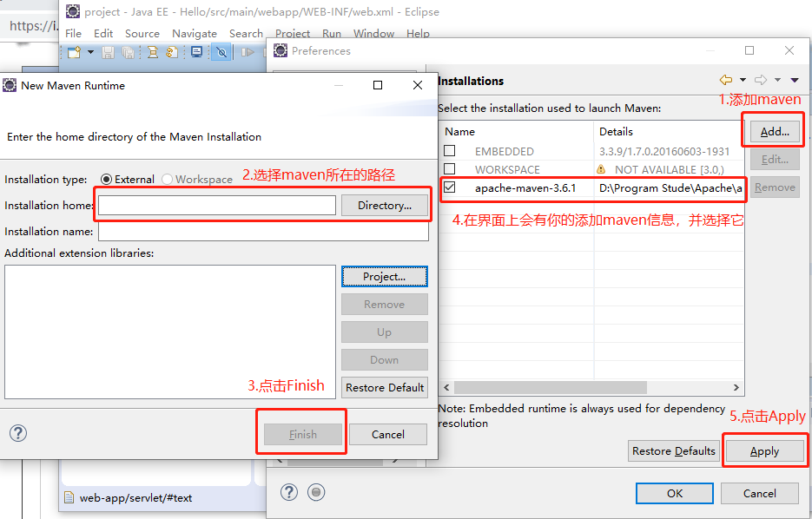Click the Finish button
Screen dimensions: 812x519
pyautogui.click(x=303, y=434)
